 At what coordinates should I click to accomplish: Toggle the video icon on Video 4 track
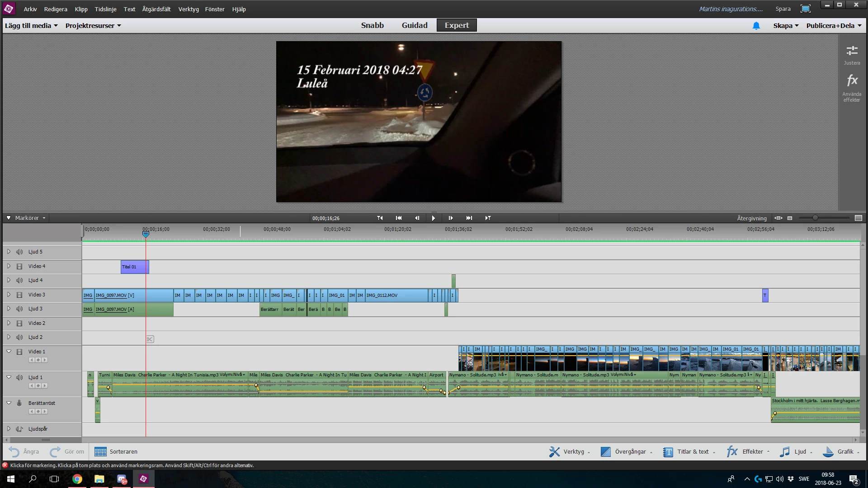[19, 266]
